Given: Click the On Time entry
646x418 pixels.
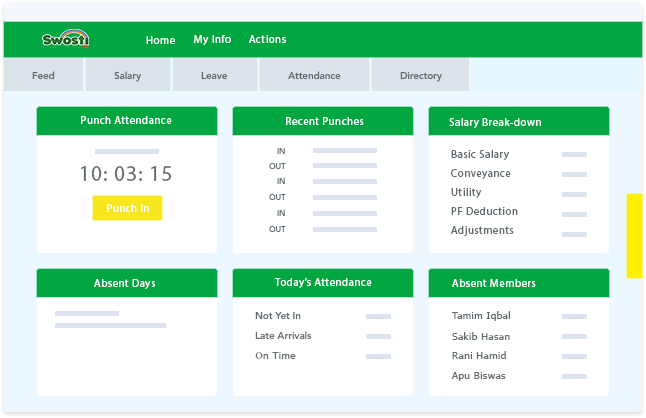Looking at the screenshot, I should pyautogui.click(x=323, y=355).
